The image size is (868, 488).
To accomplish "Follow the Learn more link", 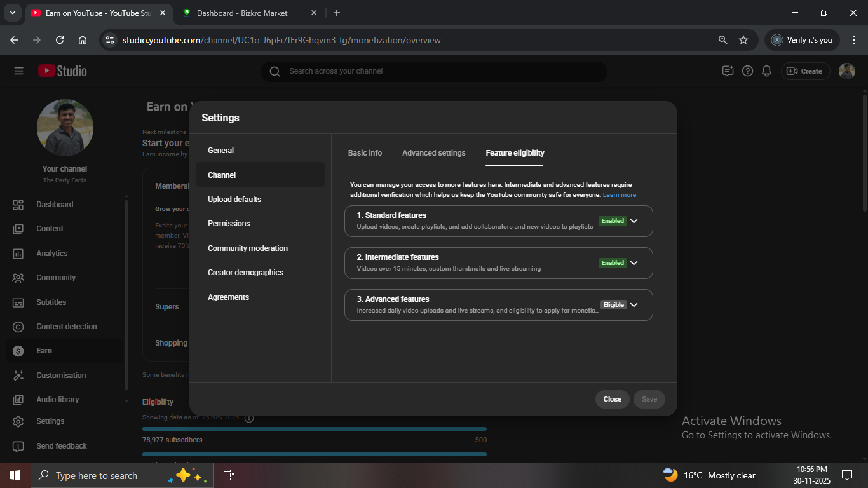I will (619, 195).
